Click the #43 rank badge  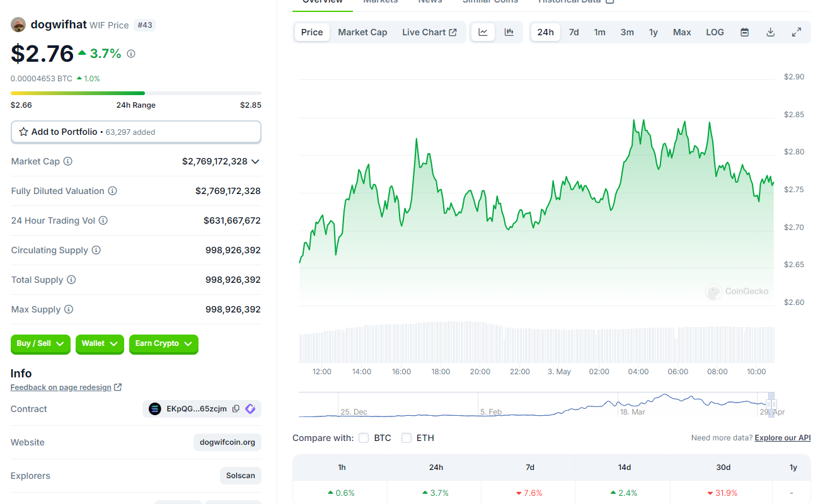[145, 25]
